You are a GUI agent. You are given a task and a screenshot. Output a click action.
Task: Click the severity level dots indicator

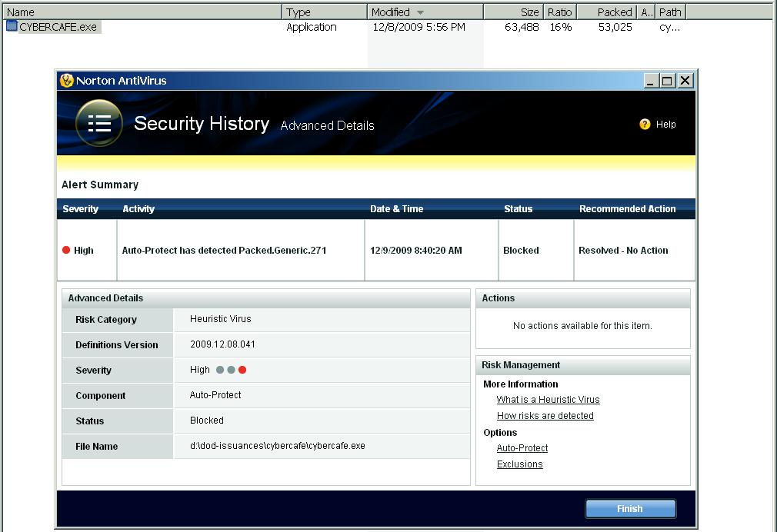(x=231, y=370)
